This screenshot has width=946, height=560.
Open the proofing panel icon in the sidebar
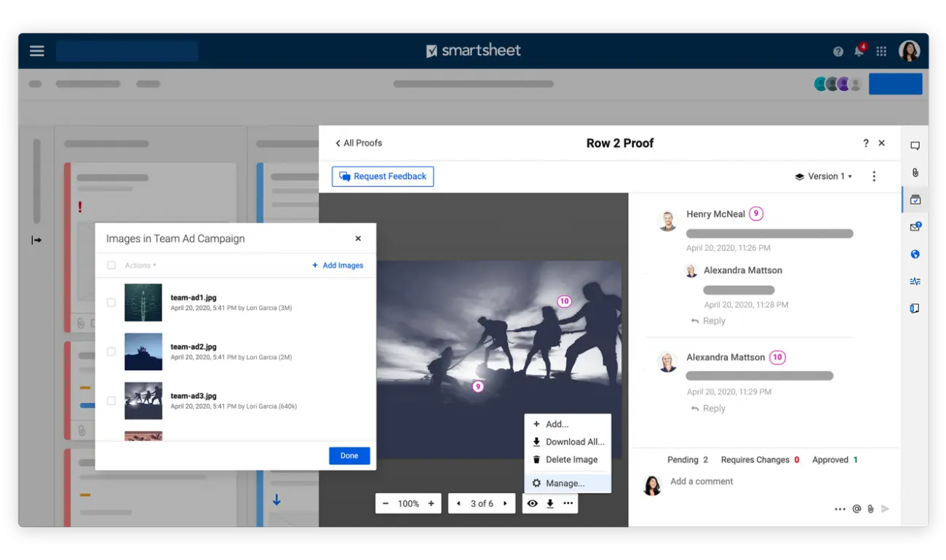point(915,199)
